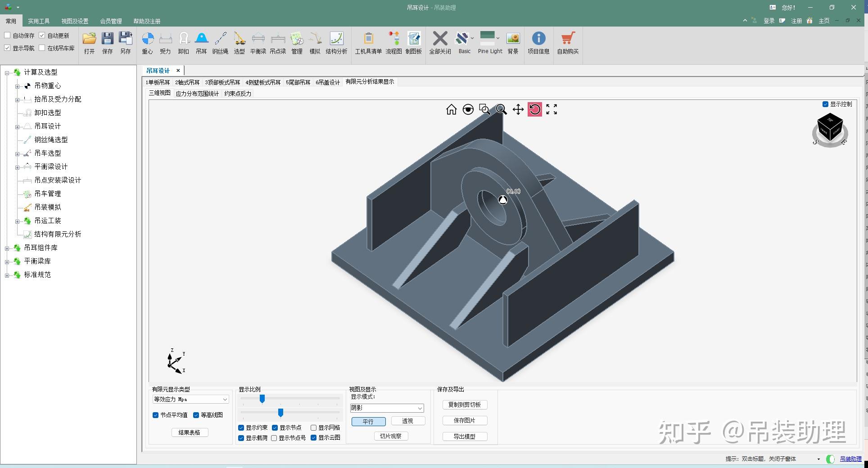Launch the 模拟 simulation tool
This screenshot has width=868, height=468.
point(315,43)
